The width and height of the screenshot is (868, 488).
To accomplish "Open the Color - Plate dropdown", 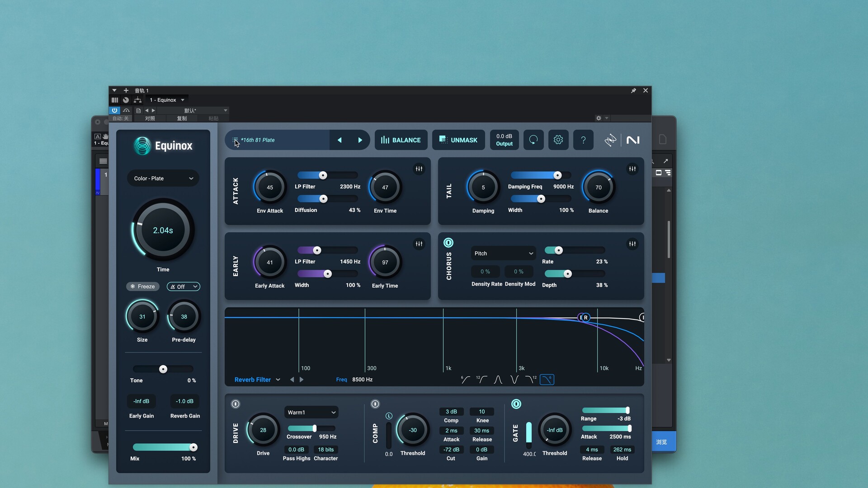I will pyautogui.click(x=163, y=178).
